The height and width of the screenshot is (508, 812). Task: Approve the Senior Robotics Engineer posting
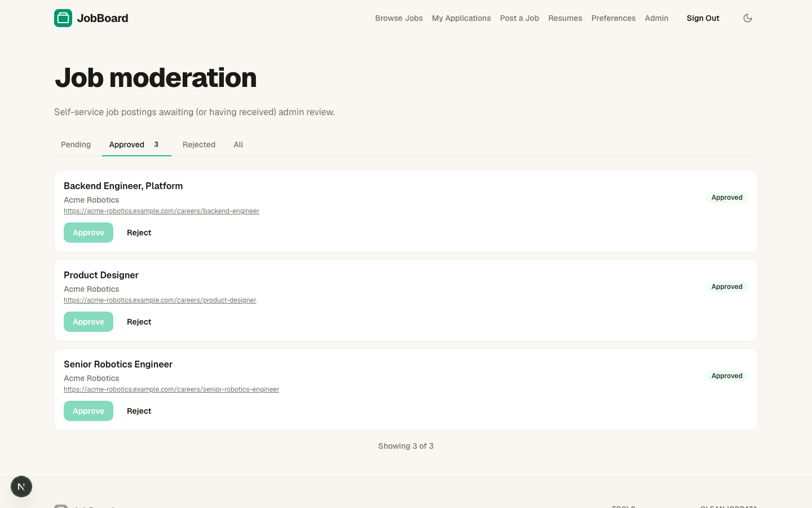89,411
